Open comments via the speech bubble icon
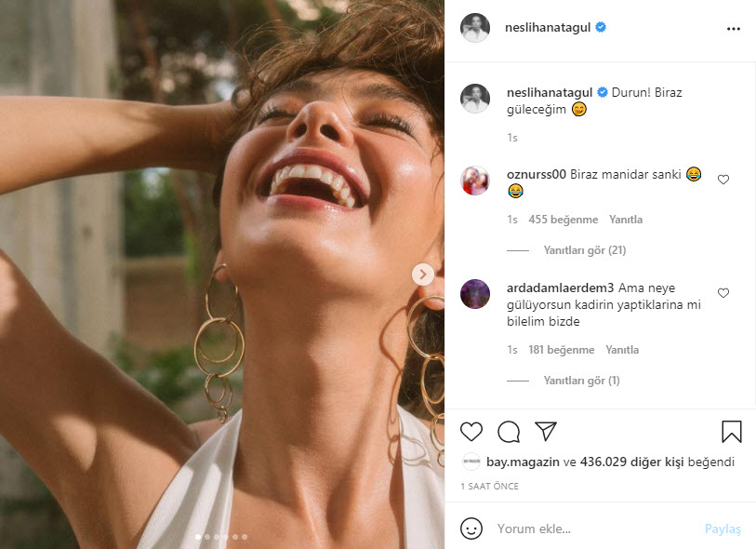Viewport: 756px width, 549px height. pyautogui.click(x=509, y=432)
